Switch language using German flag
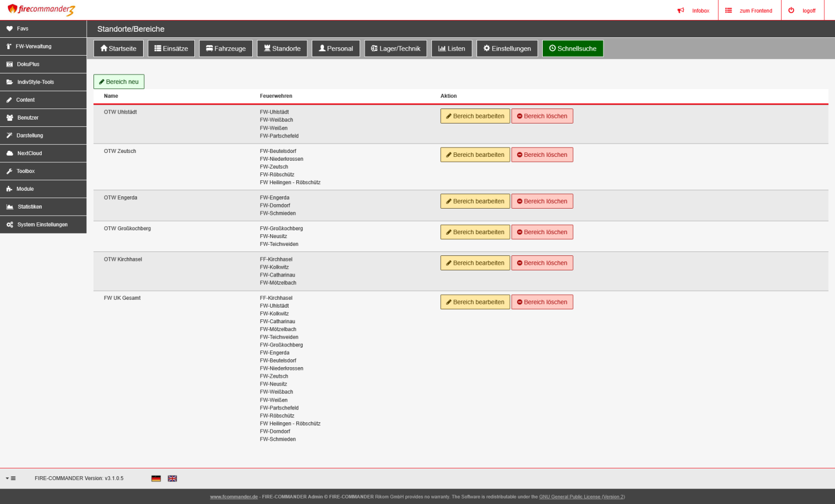 point(156,478)
